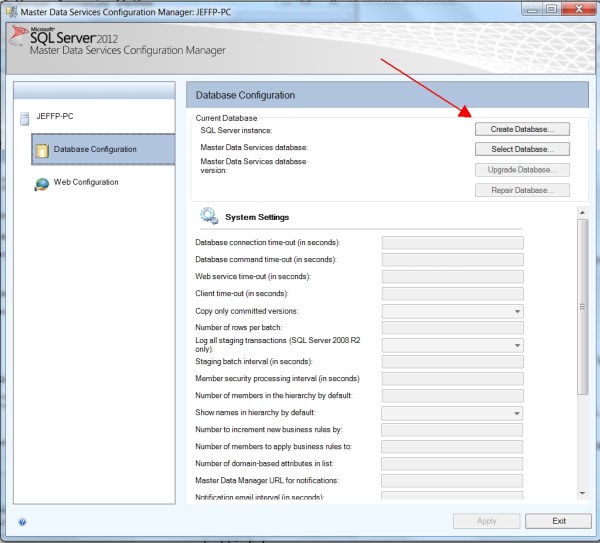
Task: Open Web Configuration page
Action: 86,182
